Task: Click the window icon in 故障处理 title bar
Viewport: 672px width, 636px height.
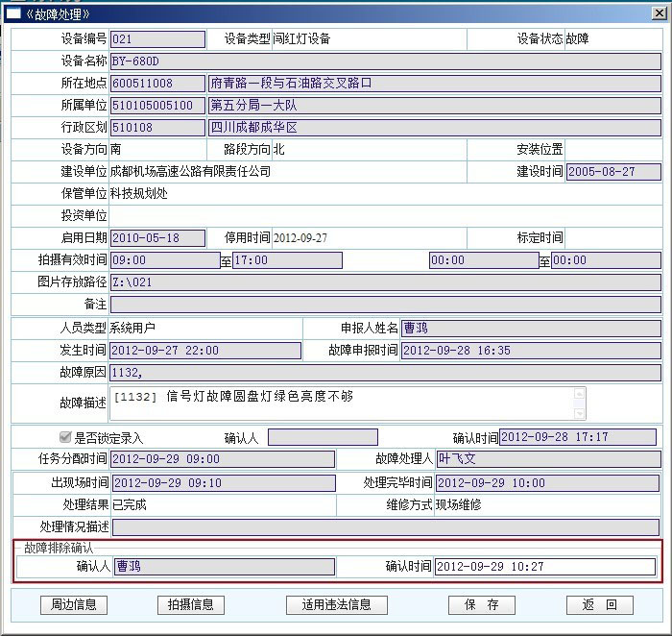Action: [12, 14]
